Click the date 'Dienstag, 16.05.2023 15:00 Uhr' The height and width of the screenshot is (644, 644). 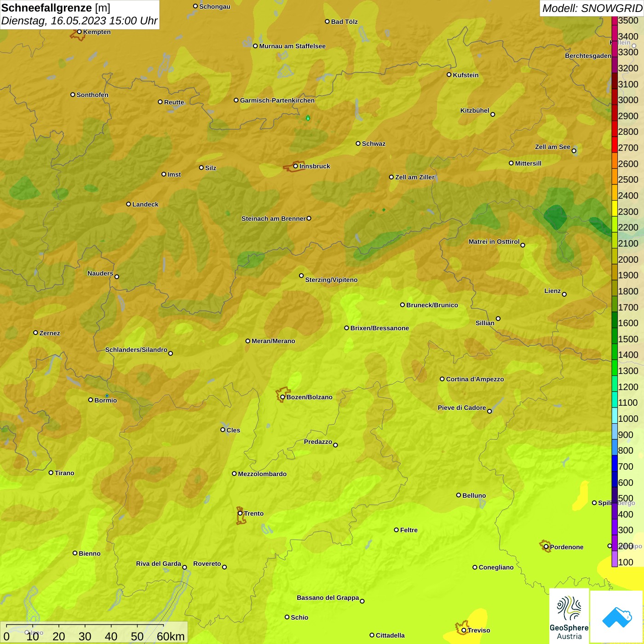point(79,21)
